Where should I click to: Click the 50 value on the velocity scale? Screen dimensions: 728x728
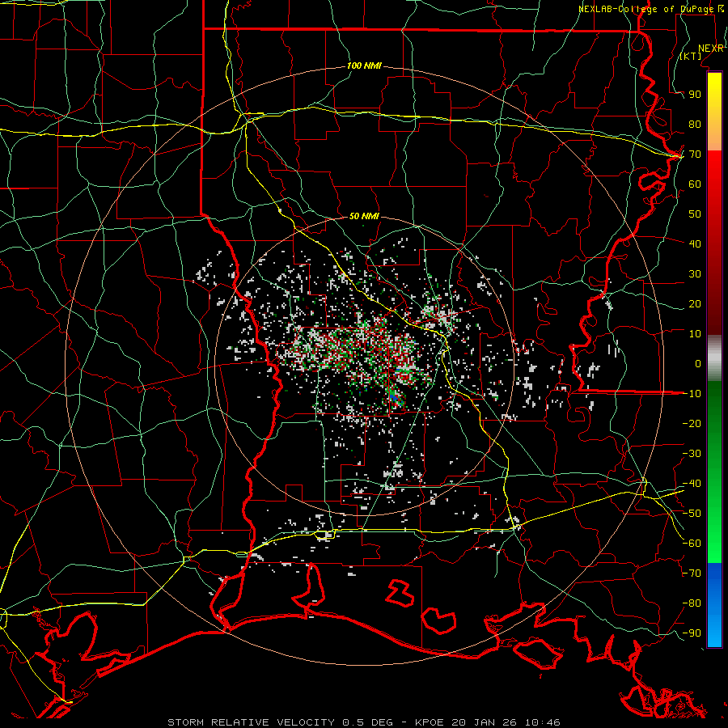click(x=695, y=214)
